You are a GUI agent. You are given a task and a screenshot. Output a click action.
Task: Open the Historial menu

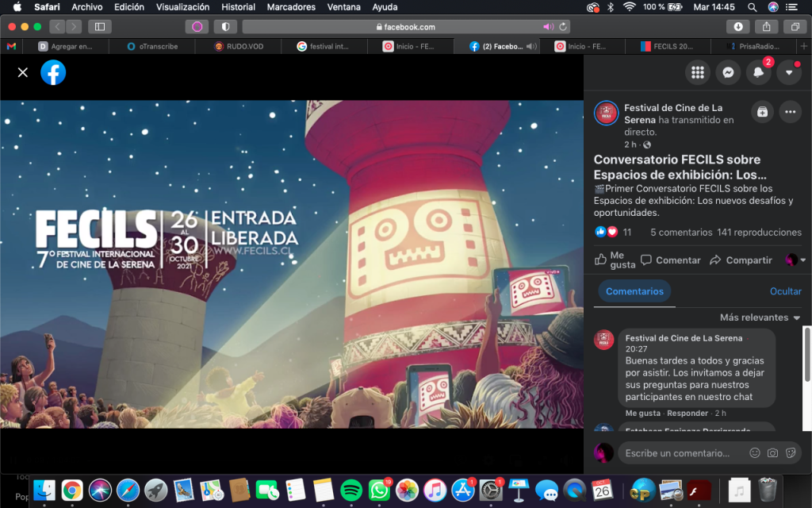[x=238, y=6]
